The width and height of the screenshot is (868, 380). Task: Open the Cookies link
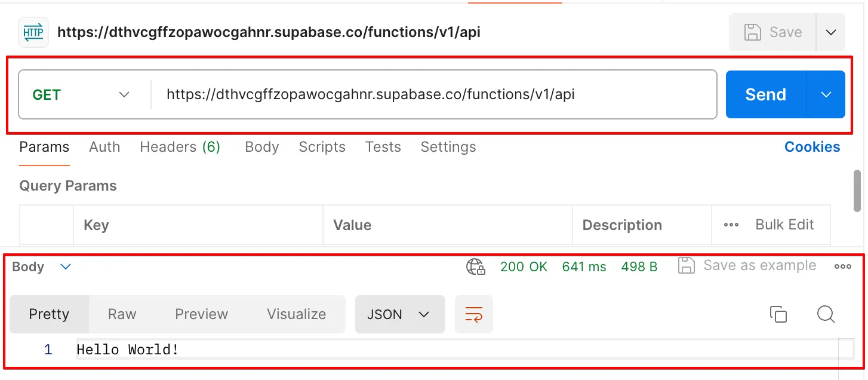click(x=812, y=147)
